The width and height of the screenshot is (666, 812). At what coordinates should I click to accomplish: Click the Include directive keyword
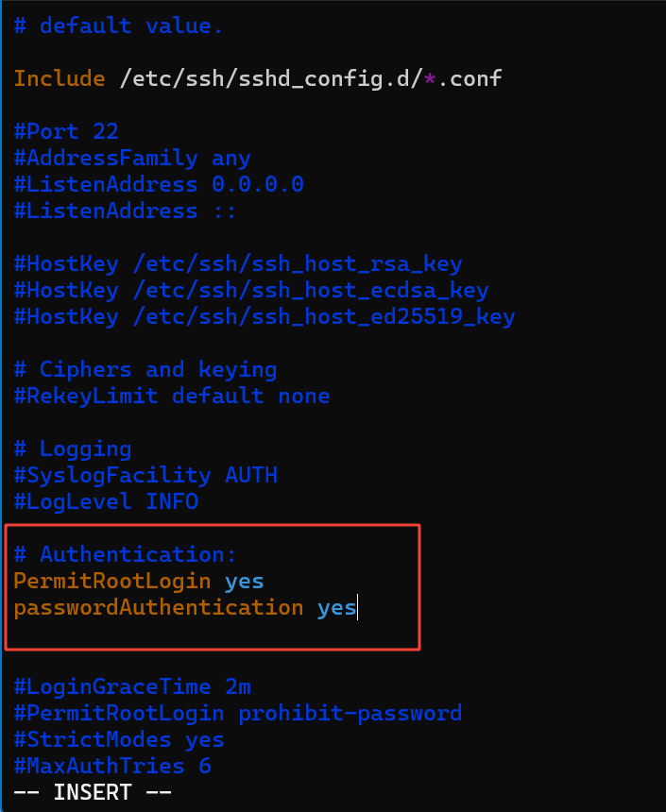tap(59, 78)
